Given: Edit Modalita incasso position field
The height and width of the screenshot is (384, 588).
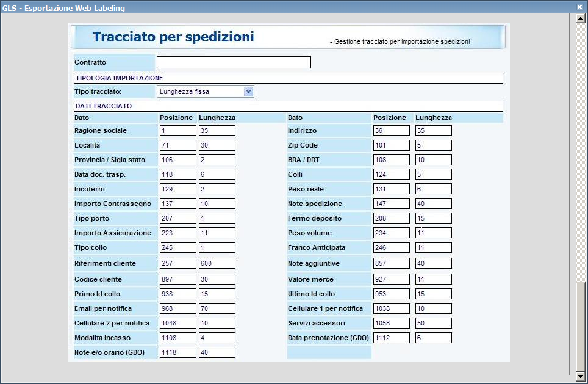Looking at the screenshot, I should (x=177, y=338).
